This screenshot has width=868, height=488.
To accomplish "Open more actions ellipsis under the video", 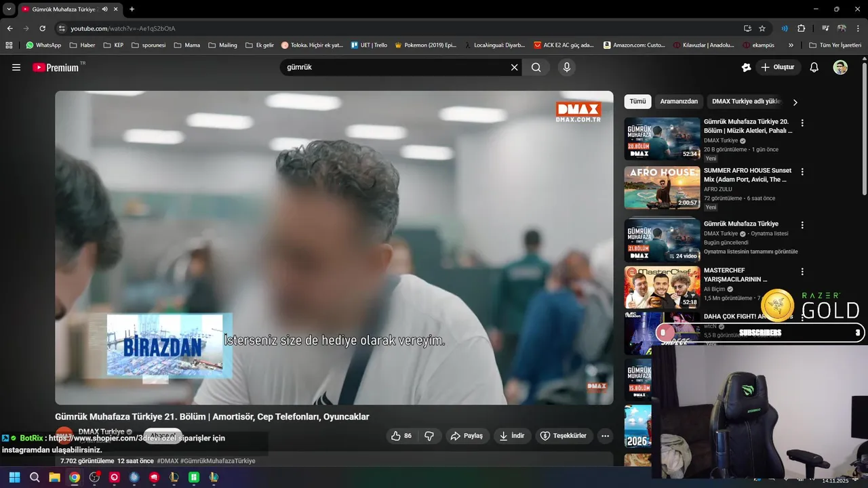I will 606,436.
